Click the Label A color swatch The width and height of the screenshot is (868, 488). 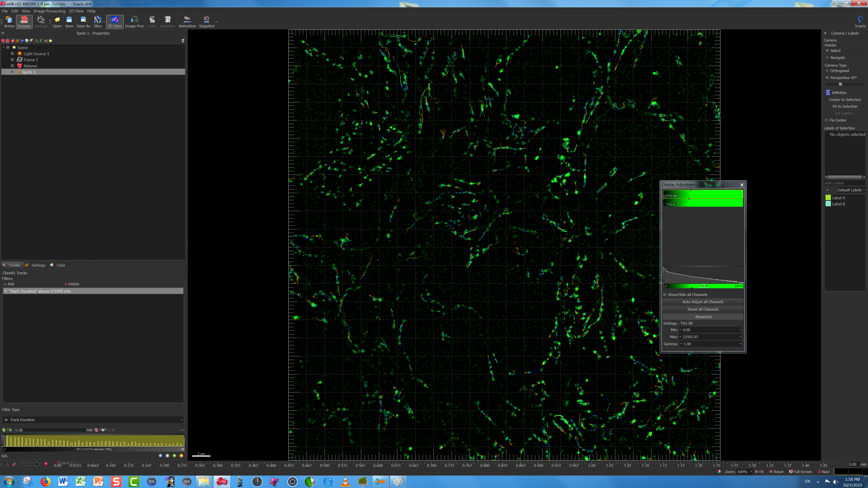828,198
